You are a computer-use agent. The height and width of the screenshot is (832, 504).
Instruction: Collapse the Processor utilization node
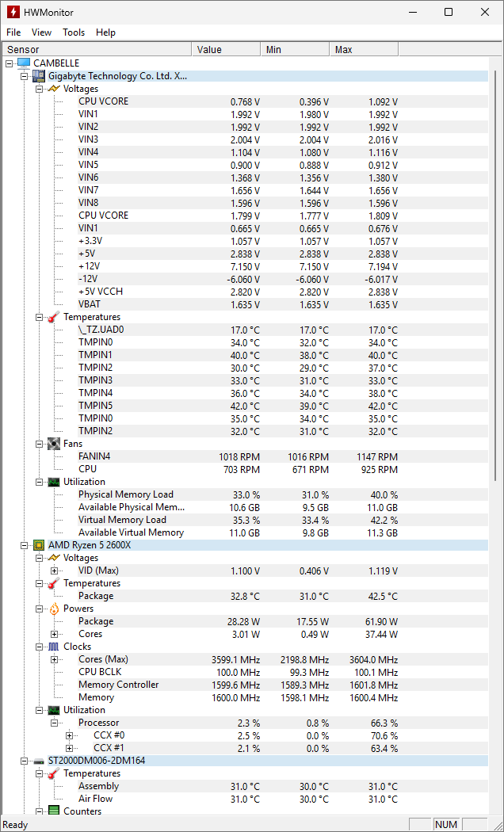(54, 723)
